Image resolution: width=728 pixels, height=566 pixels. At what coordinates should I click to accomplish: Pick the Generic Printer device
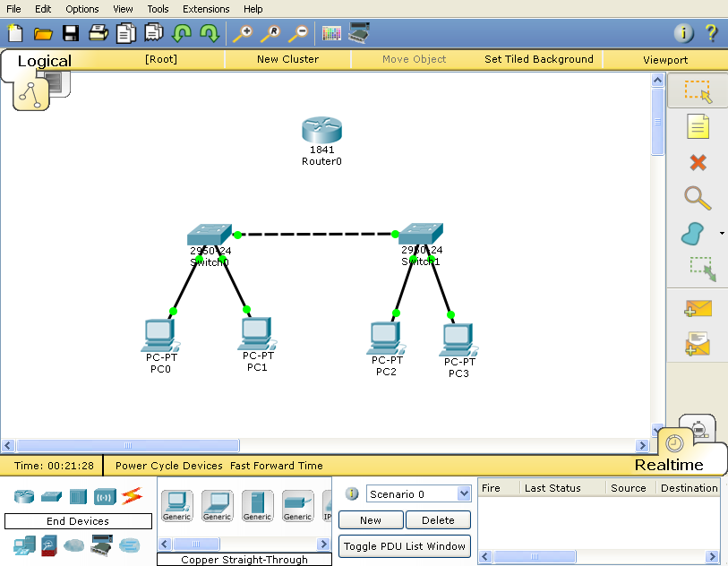(x=297, y=506)
